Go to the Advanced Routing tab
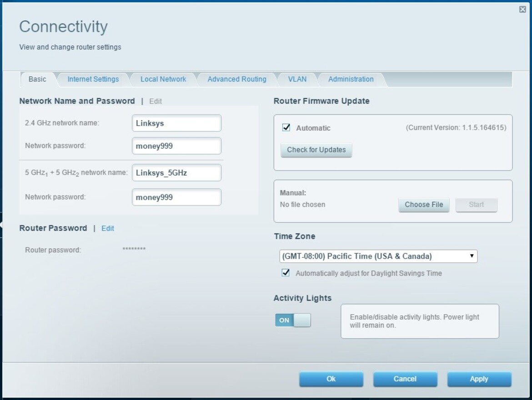532x400 pixels. click(237, 80)
